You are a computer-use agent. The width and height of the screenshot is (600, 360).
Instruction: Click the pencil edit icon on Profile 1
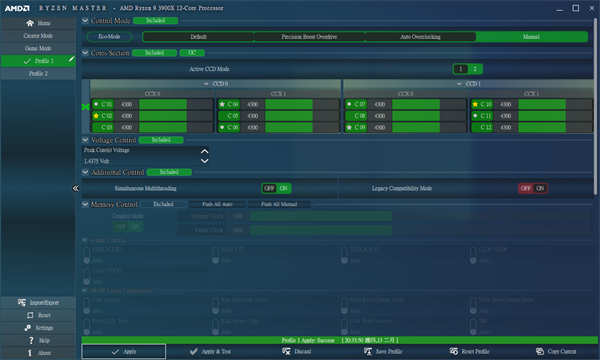71,59
